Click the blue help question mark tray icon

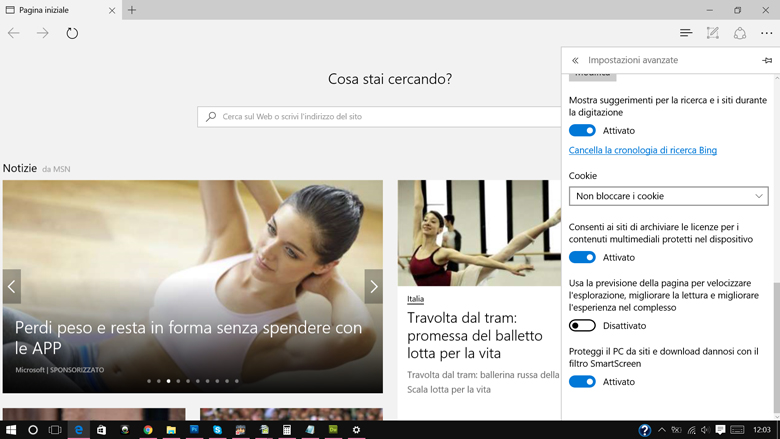(645, 430)
